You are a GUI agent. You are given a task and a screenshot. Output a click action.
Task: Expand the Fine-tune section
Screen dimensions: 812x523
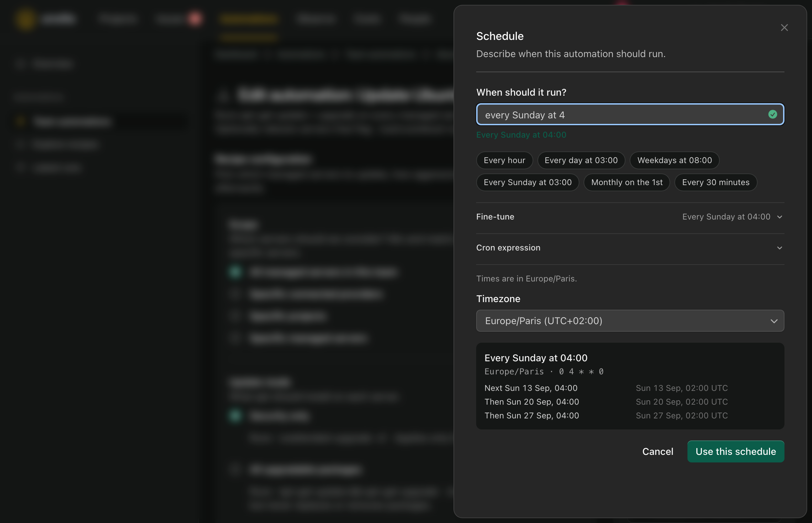point(630,217)
